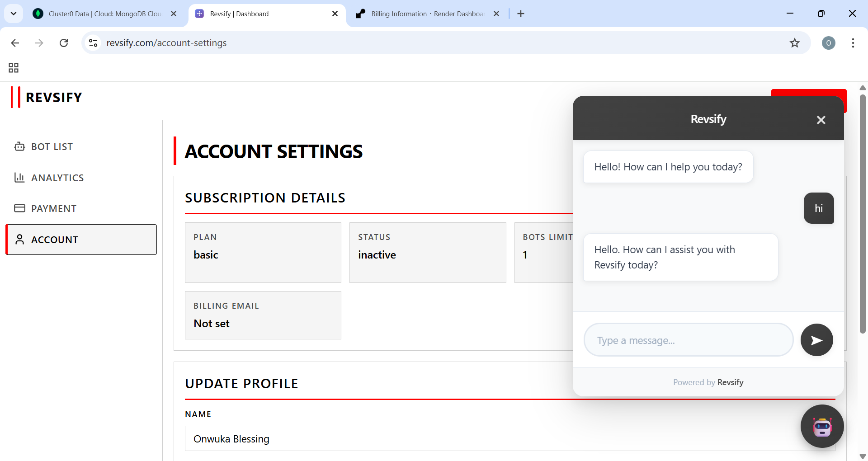Reload the Revsify account settings page
This screenshot has height=461, width=868.
click(64, 43)
